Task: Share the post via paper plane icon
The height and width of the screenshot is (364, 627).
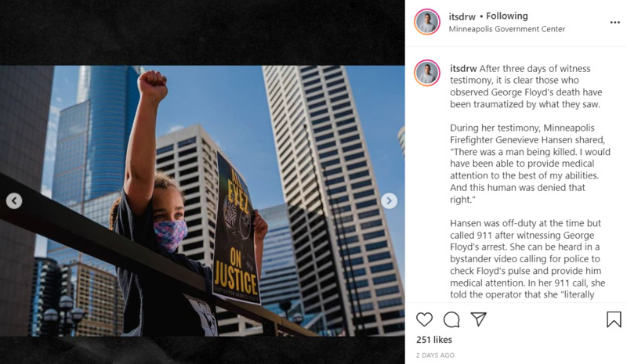Action: pos(479,319)
